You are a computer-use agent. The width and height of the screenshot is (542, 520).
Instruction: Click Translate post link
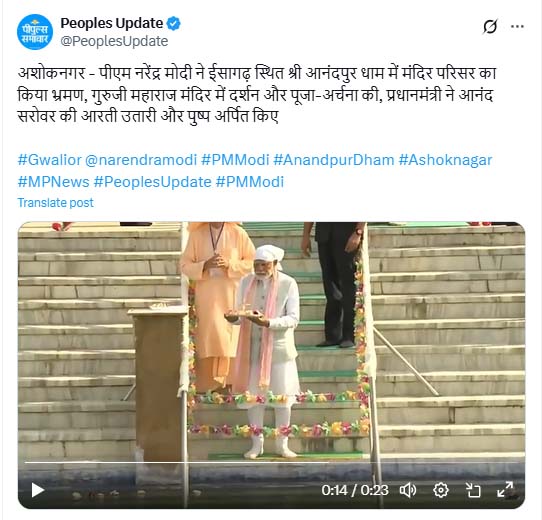(55, 203)
